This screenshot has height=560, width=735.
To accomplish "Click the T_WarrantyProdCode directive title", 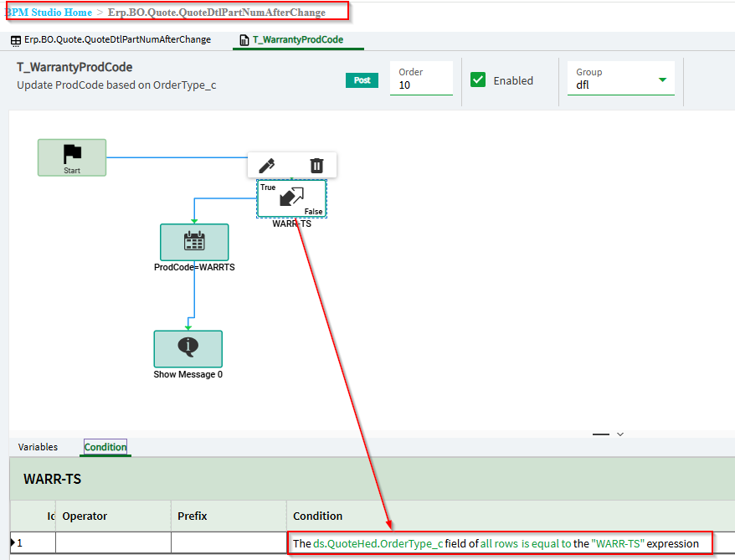I will pyautogui.click(x=75, y=68).
